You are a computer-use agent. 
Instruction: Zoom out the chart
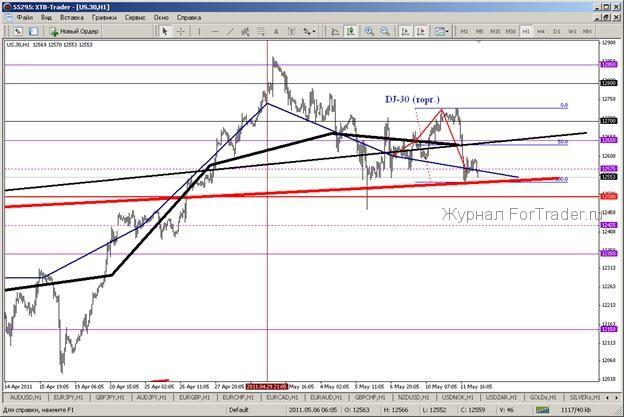385,31
